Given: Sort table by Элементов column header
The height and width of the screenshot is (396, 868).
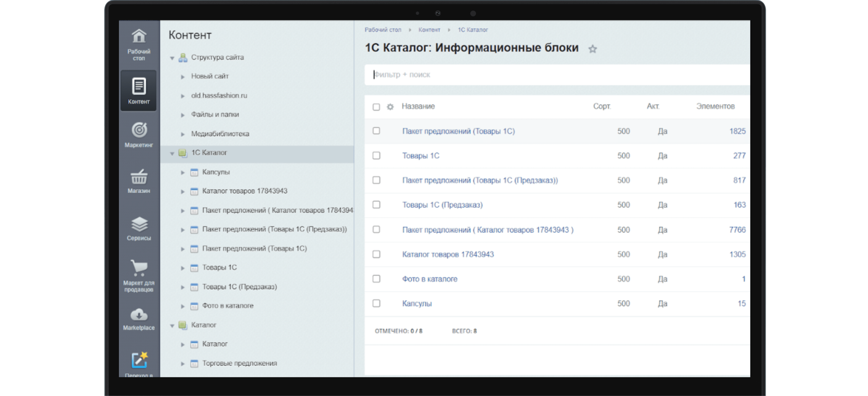Looking at the screenshot, I should click(x=715, y=106).
